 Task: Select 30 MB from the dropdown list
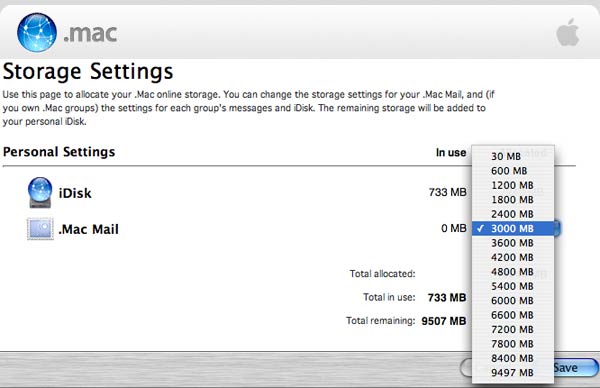(x=513, y=156)
